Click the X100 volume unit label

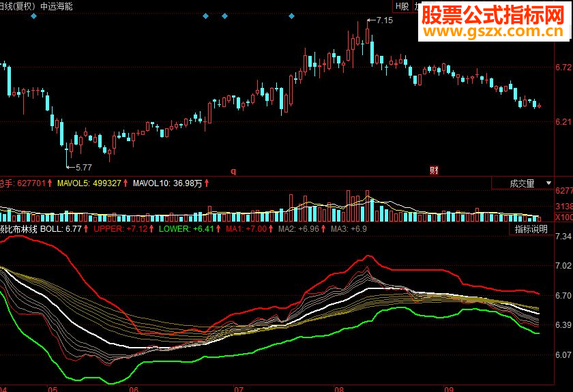564,217
